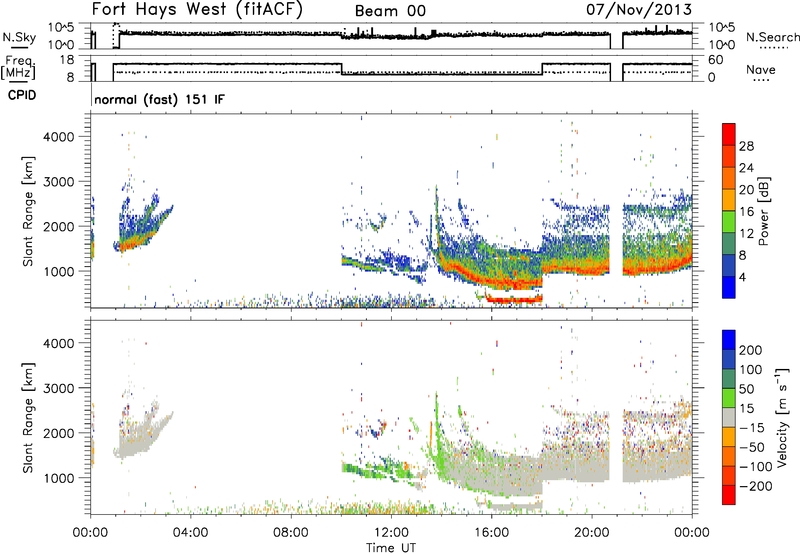Click the '-15' label on Velocity color bar
This screenshot has height=554, width=800.
752,428
